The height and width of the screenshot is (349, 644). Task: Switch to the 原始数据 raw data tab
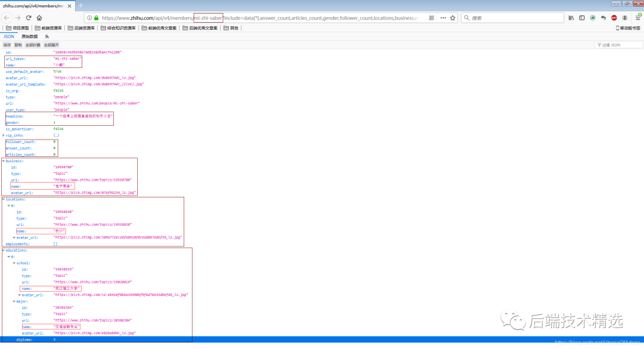(x=30, y=36)
